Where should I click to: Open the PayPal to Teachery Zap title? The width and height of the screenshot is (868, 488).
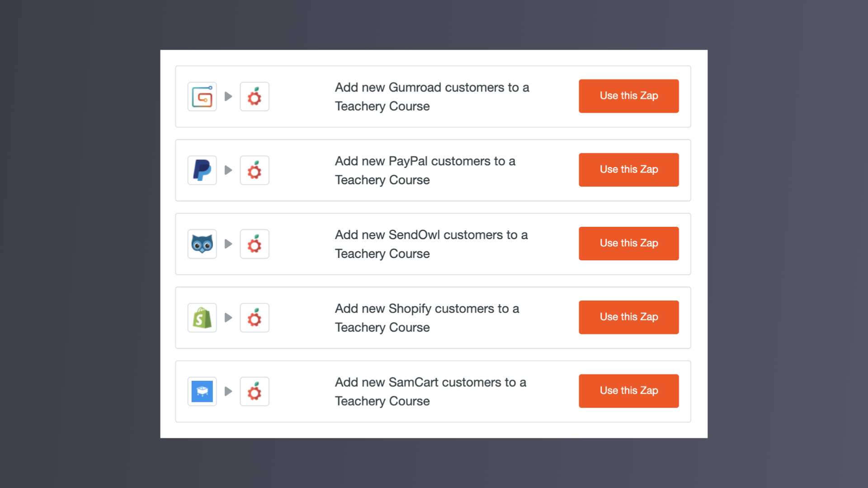pos(425,170)
